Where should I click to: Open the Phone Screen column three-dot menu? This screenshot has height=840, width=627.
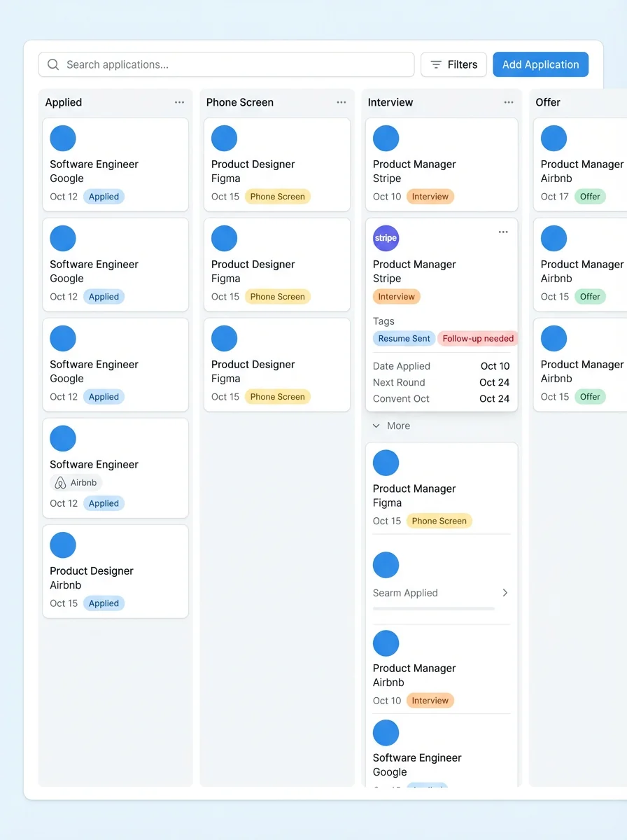[x=341, y=102]
